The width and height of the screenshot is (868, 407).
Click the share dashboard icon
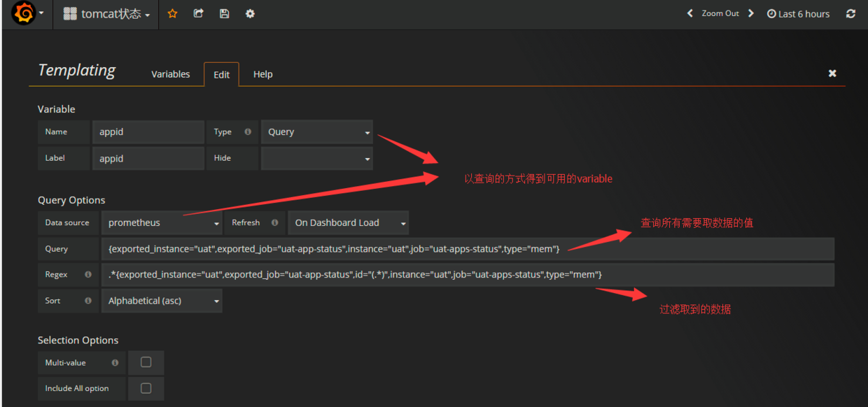click(x=198, y=13)
